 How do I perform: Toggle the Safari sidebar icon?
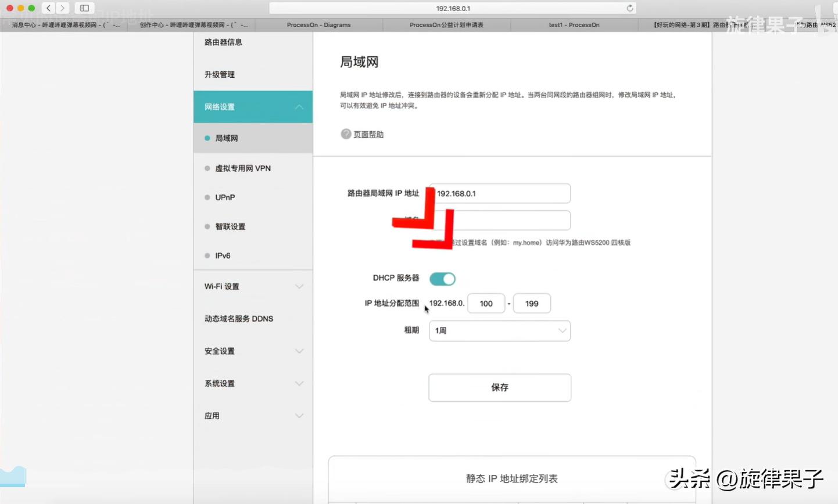(x=84, y=8)
